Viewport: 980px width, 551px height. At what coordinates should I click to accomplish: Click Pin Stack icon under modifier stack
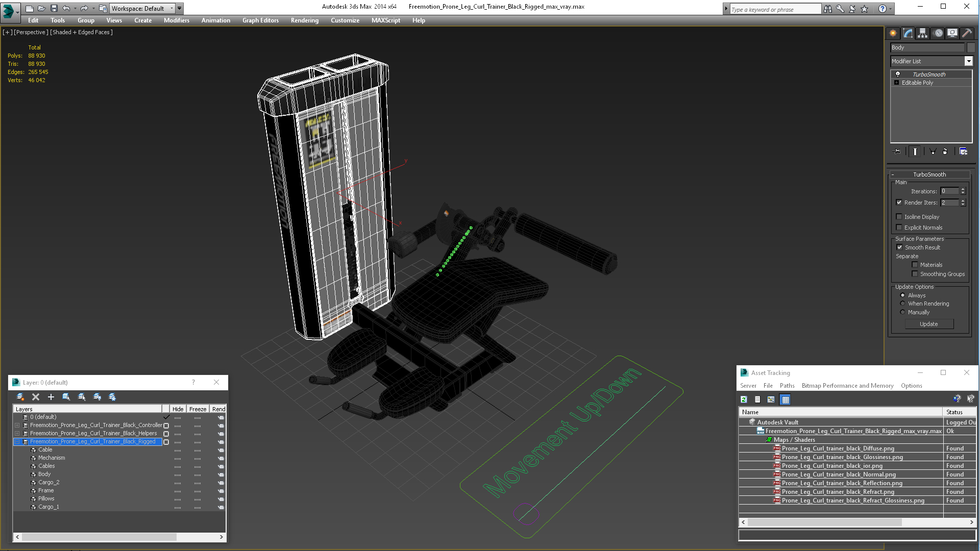pyautogui.click(x=897, y=152)
